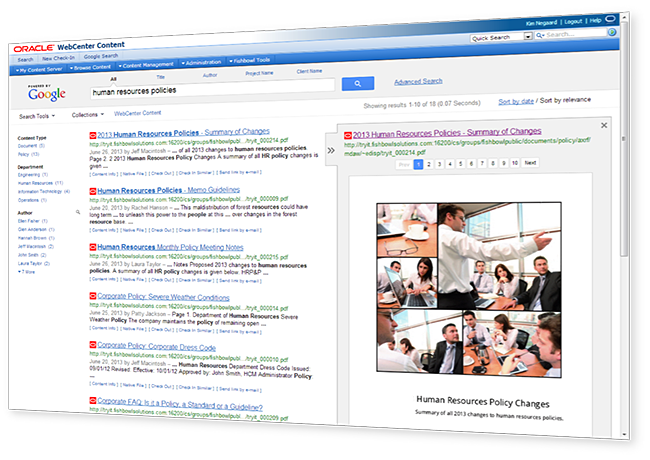Click in the Google search query field
This screenshot has height=460, width=650.
213,88
